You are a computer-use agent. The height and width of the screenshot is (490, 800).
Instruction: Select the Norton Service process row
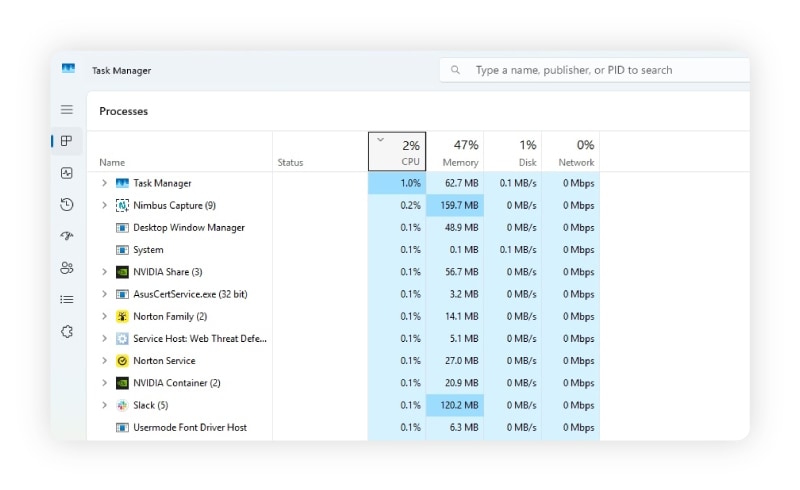pos(164,361)
